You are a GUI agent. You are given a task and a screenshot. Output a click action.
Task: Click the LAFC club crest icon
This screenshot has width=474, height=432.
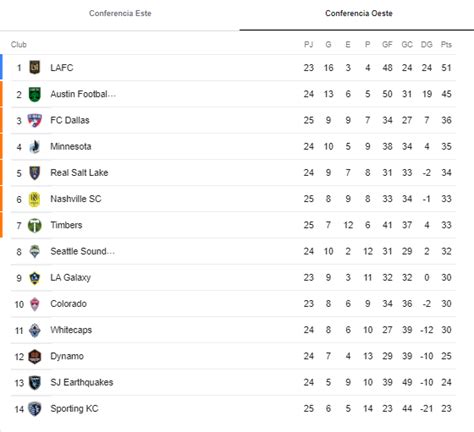[x=35, y=68]
